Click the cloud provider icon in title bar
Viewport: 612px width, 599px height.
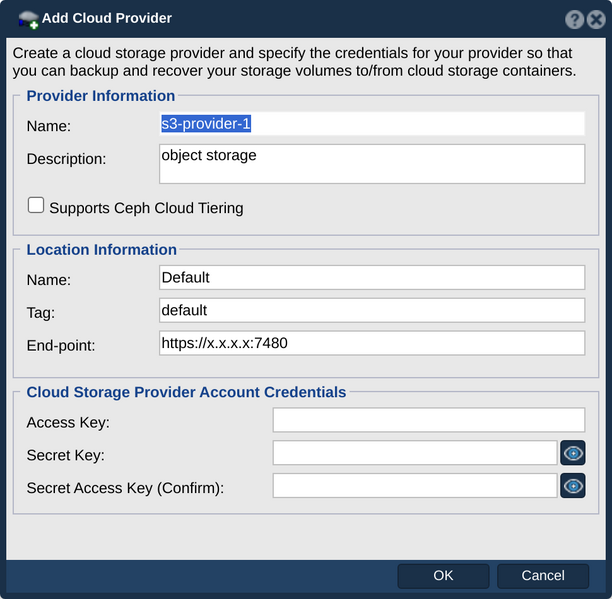click(x=28, y=20)
